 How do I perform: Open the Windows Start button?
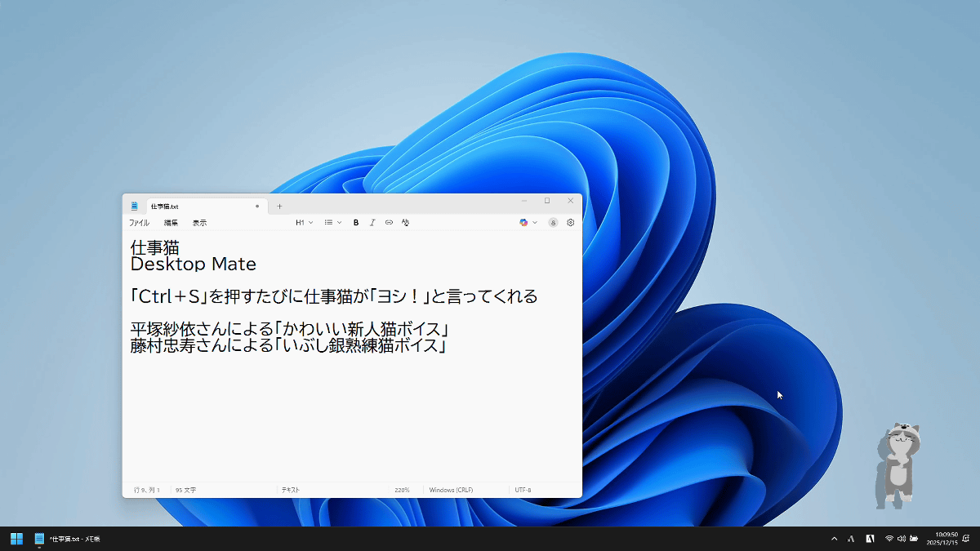tap(16, 539)
